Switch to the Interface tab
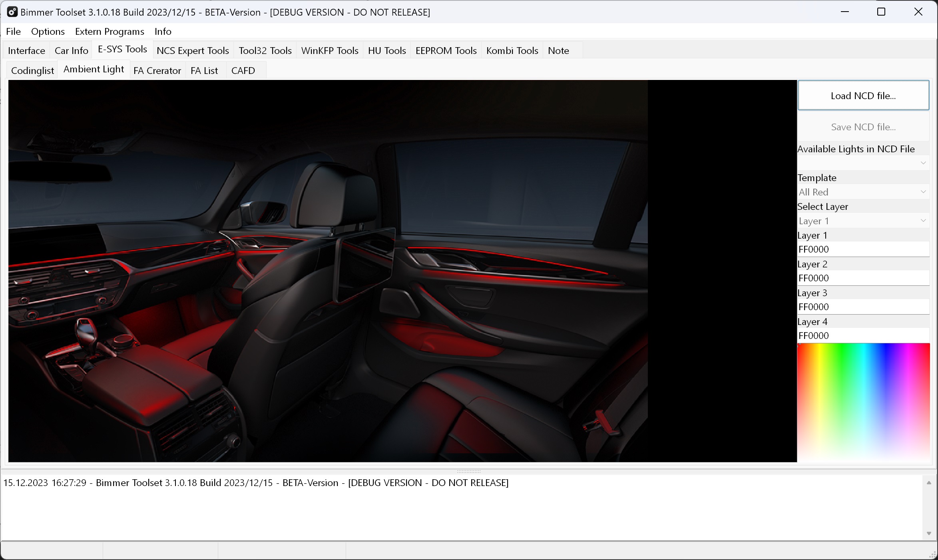The width and height of the screenshot is (938, 560). pos(26,50)
